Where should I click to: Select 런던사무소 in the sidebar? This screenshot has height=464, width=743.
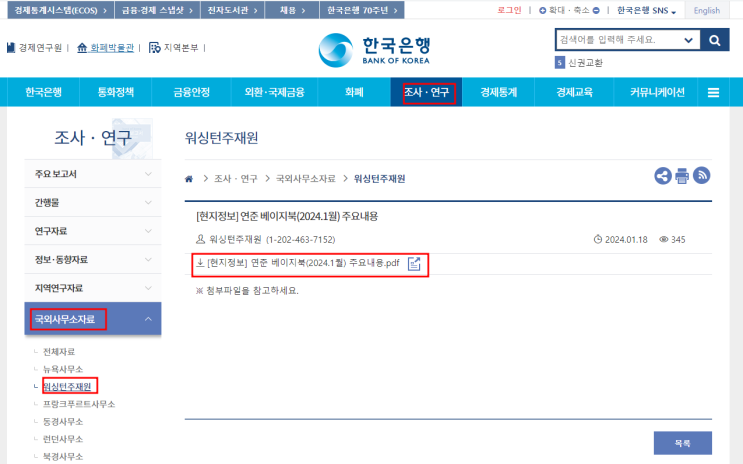click(63, 439)
